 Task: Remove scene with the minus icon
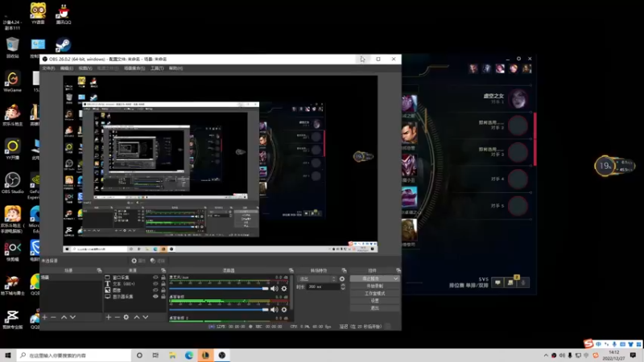pos(53,317)
